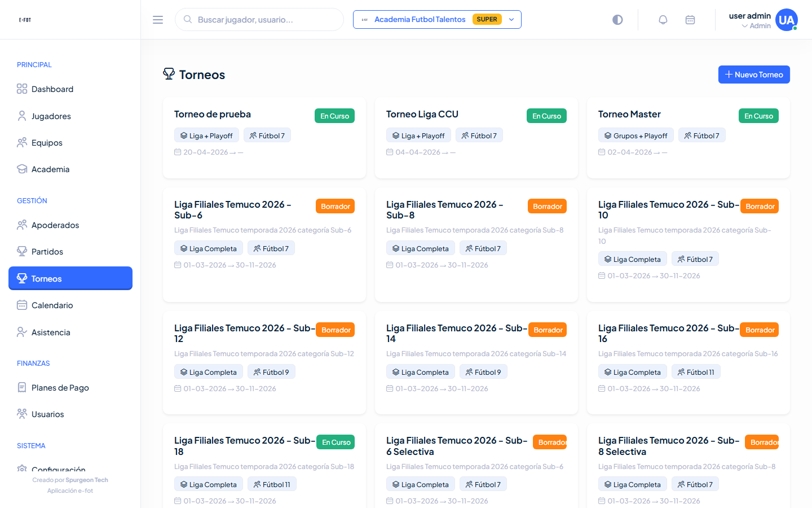This screenshot has height=508, width=812.
Task: Toggle the sidebar with the hamburger icon
Action: [158, 20]
